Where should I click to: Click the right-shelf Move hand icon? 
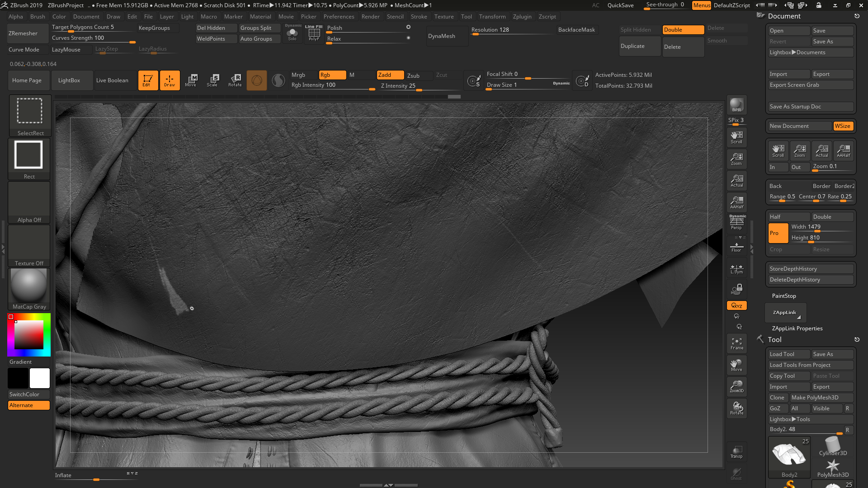[x=736, y=365]
